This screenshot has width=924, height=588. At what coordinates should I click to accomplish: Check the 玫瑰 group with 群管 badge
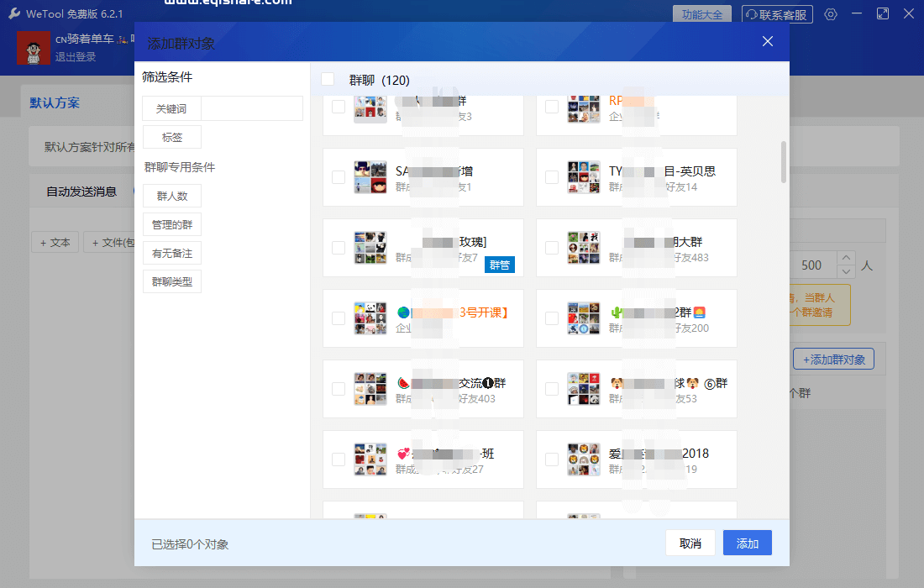click(x=339, y=248)
